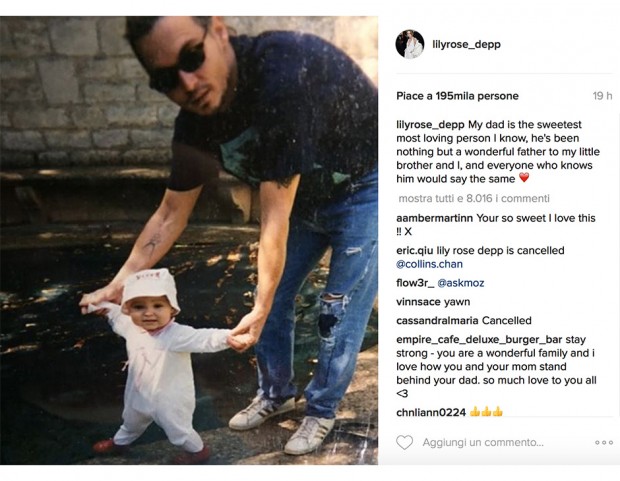Open the @askmoz mention link
The width and height of the screenshot is (620, 481).
(x=461, y=283)
